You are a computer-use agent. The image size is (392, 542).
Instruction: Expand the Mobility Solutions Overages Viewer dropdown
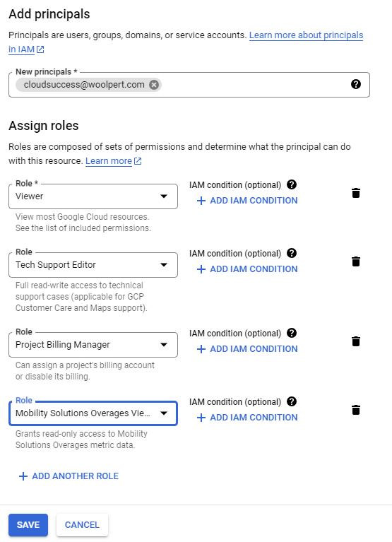[93, 413]
